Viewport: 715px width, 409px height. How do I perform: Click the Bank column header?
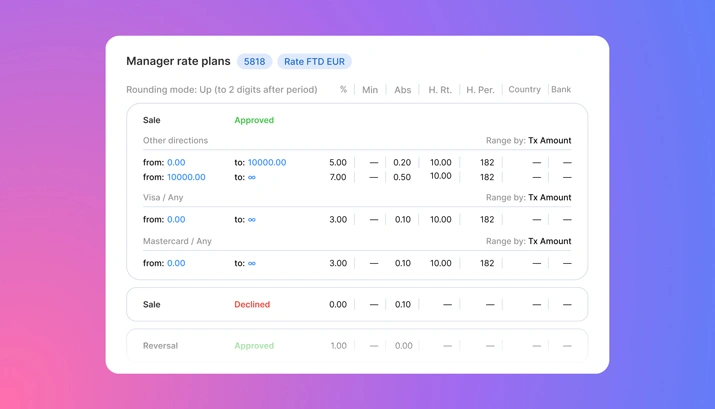561,90
